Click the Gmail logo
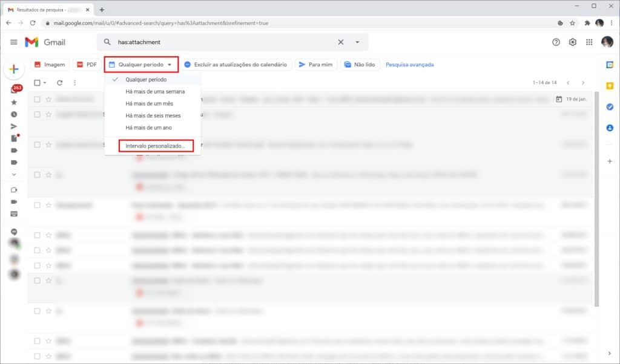The height and width of the screenshot is (364, 620). pos(45,42)
